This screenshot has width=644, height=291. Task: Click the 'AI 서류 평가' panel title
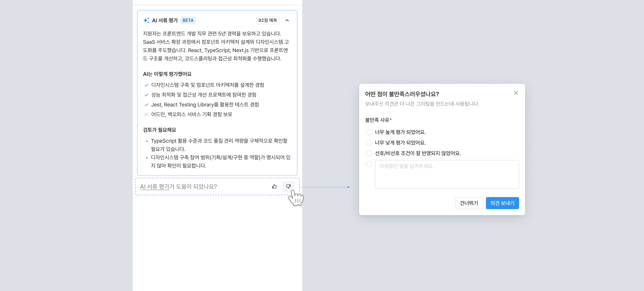pos(165,20)
